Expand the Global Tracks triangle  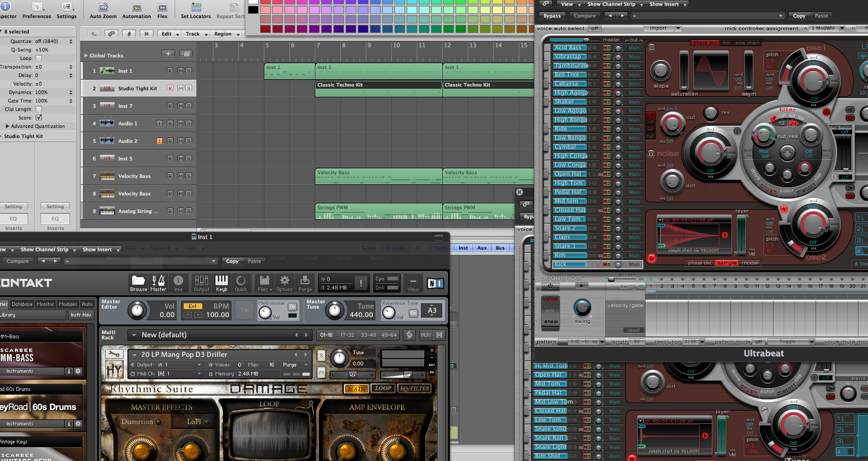[x=86, y=55]
